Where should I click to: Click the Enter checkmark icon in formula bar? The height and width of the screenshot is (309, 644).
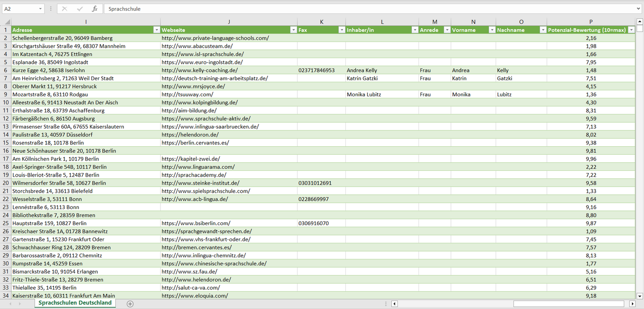tap(80, 9)
